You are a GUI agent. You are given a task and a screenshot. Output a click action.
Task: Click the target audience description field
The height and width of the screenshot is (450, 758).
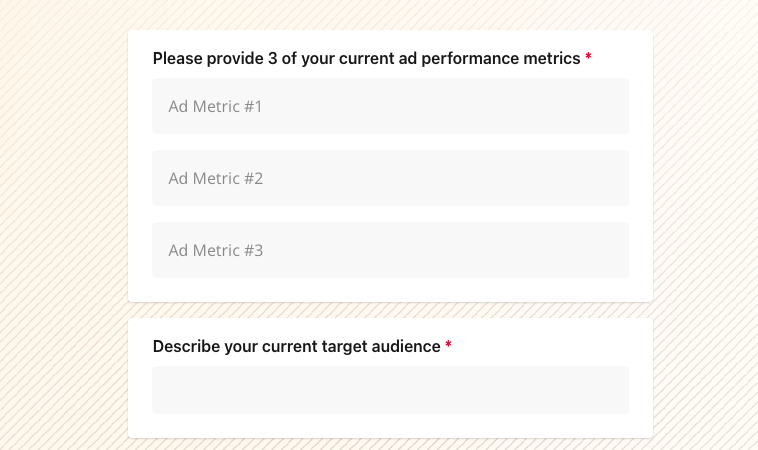click(390, 390)
